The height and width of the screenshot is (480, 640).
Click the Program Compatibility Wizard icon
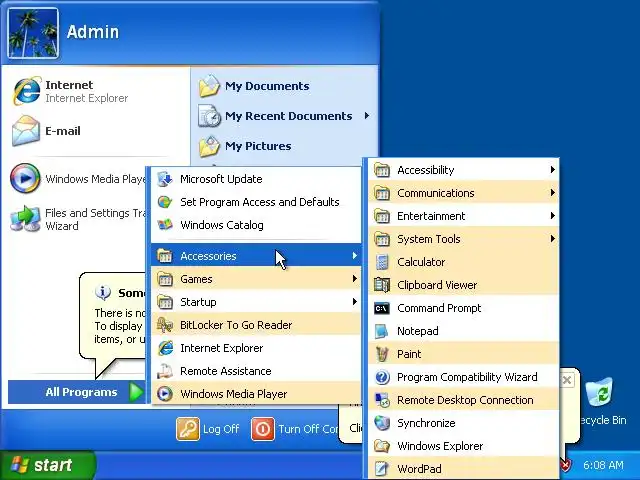382,377
